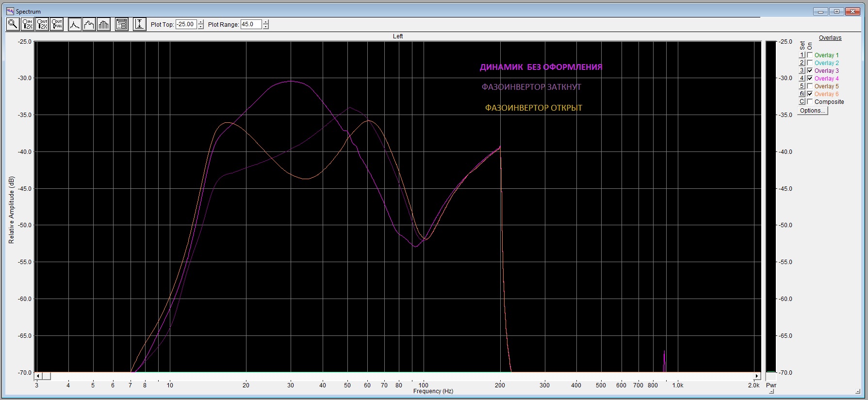Click the Plot Range label

click(x=223, y=25)
